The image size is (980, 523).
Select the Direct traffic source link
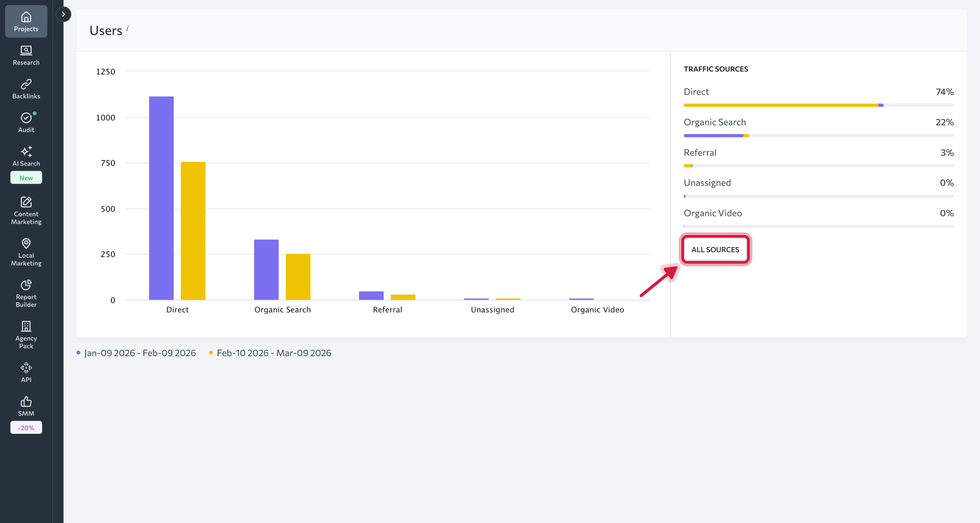(x=696, y=92)
